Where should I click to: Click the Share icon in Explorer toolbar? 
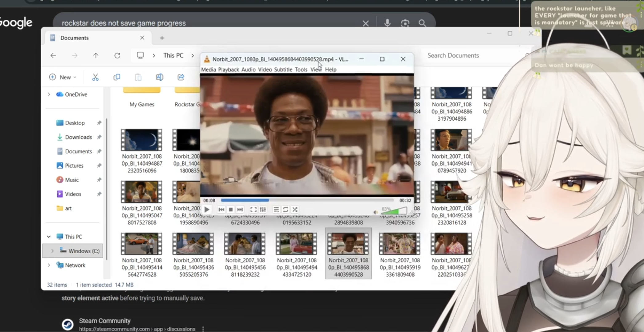click(x=181, y=77)
